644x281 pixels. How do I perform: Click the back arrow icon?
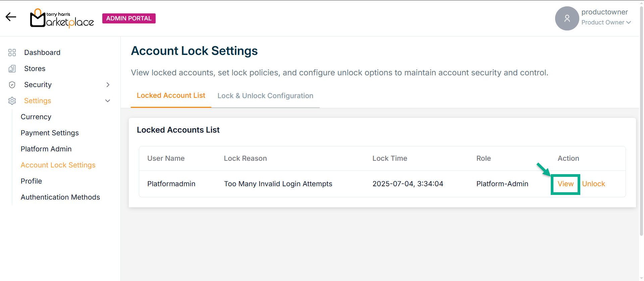(11, 17)
